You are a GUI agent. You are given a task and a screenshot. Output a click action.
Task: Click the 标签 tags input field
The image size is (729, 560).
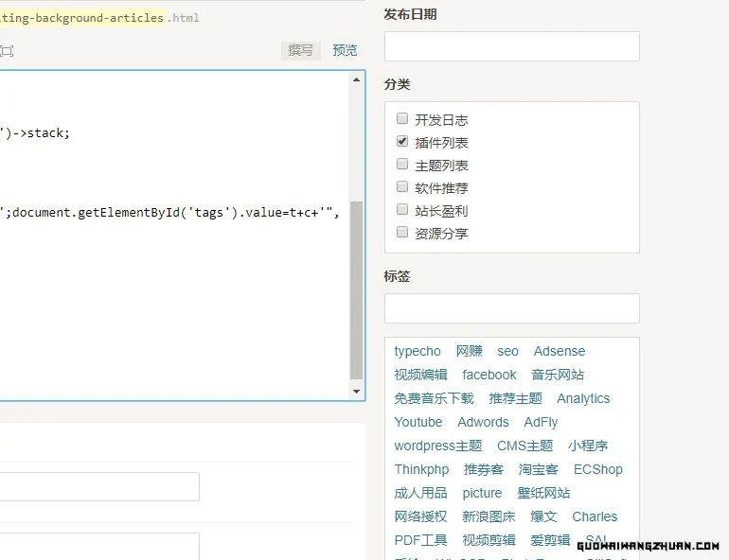[512, 308]
